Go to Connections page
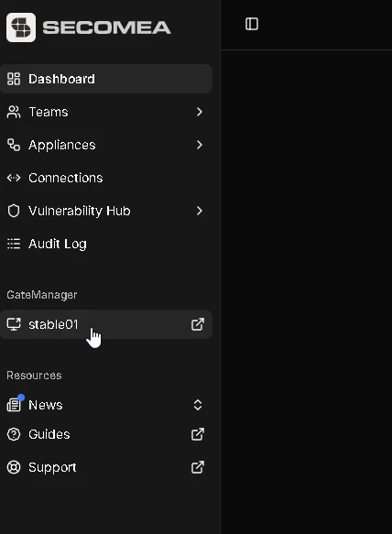Screen dimensions: 392x534 tap(106, 178)
